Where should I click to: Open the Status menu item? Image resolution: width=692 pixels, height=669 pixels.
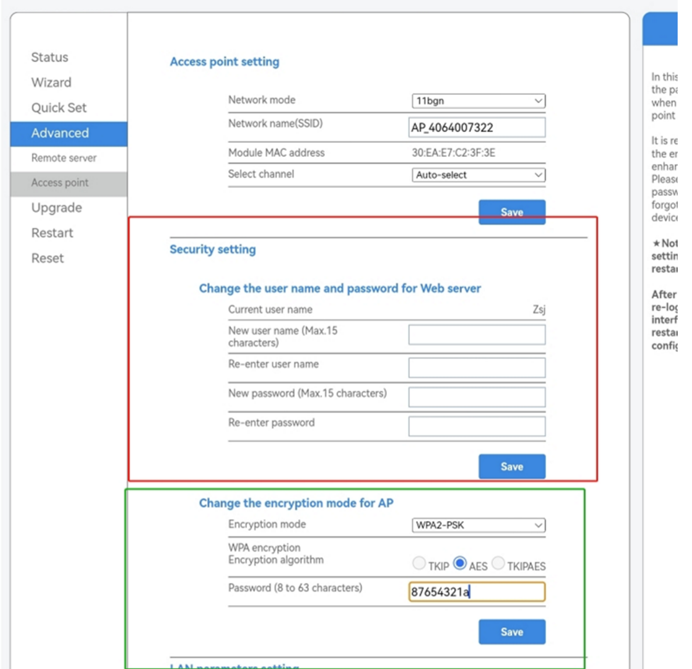[50, 58]
